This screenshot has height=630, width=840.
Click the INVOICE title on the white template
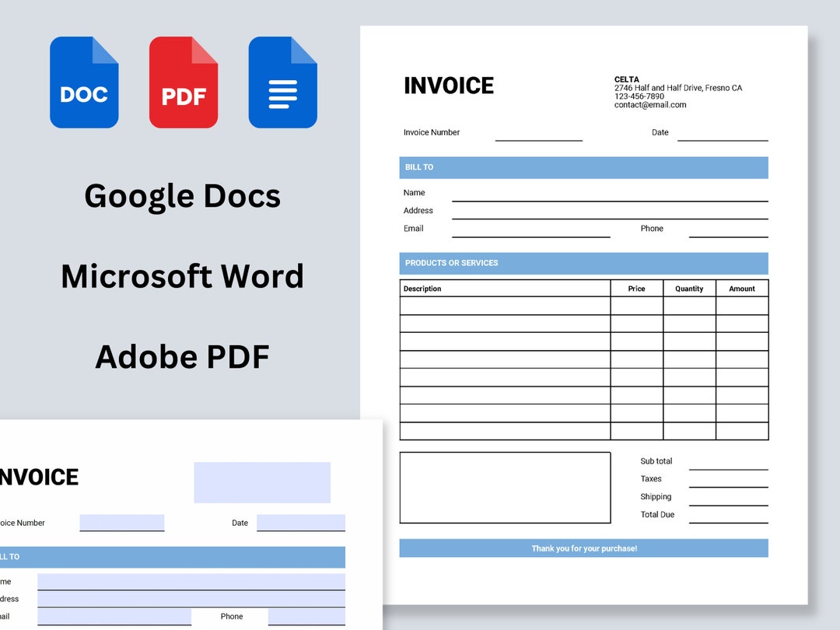pos(449,86)
